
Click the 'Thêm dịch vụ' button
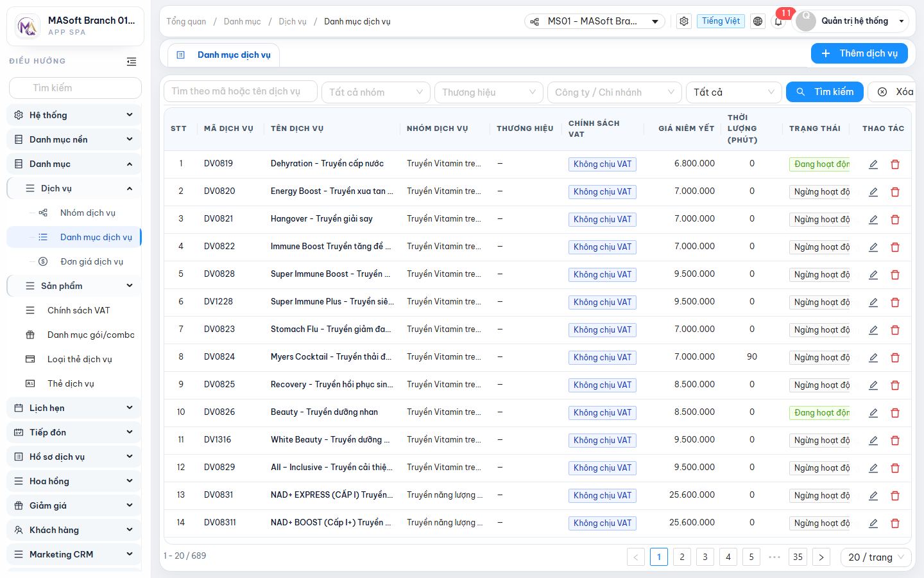(x=859, y=53)
